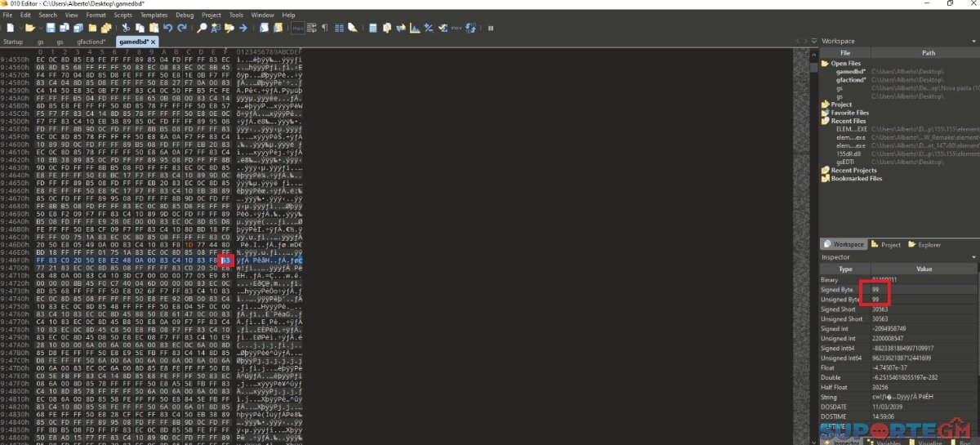Open the Inspector panel dropdown arrow
The width and height of the screenshot is (980, 445).
pyautogui.click(x=974, y=257)
